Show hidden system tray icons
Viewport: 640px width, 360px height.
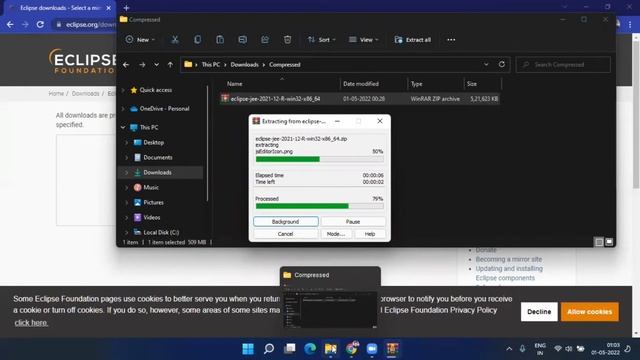point(509,349)
